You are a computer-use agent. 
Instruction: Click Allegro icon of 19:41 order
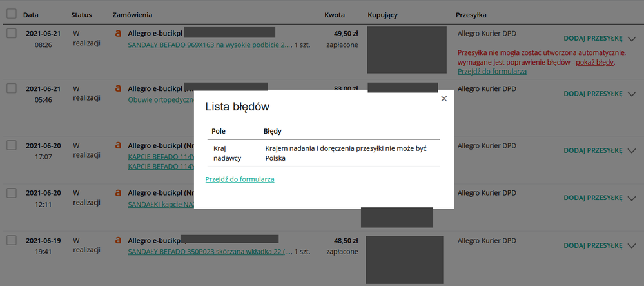tap(118, 240)
